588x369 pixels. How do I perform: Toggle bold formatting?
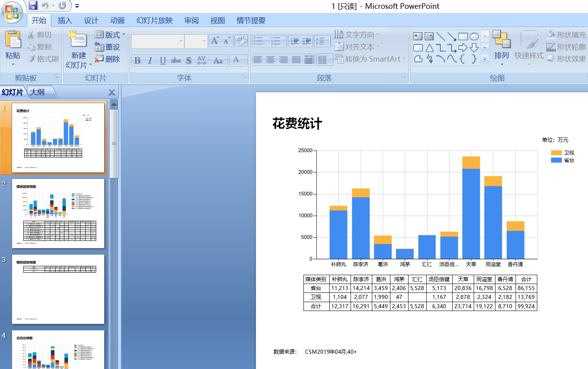(137, 60)
